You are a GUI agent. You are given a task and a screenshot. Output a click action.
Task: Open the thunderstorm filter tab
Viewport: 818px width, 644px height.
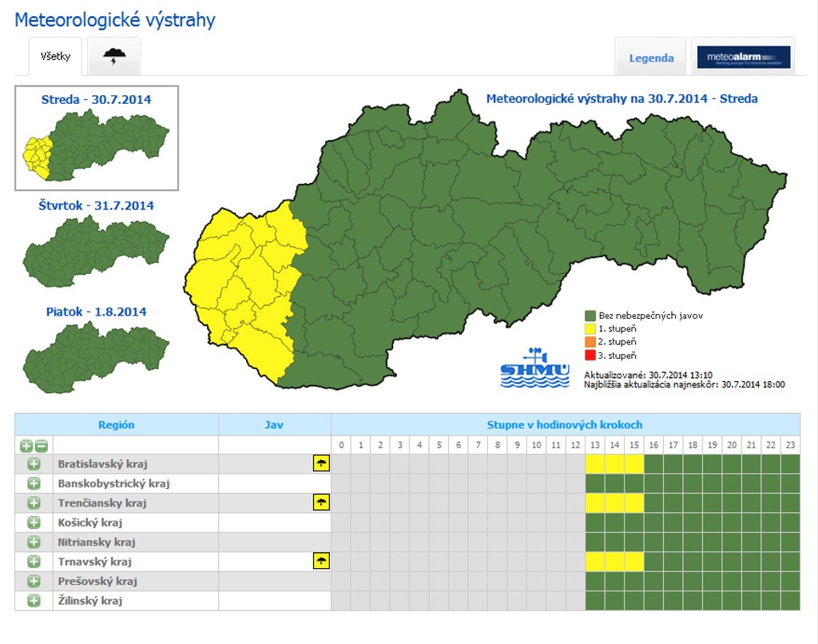[x=114, y=57]
